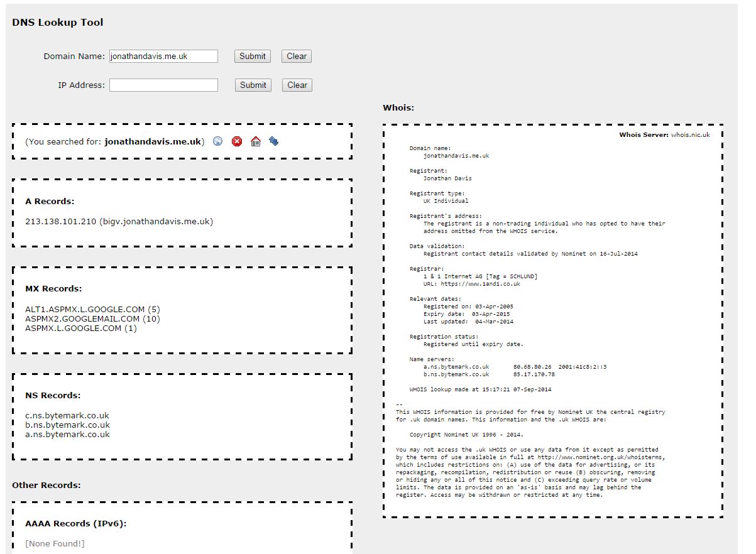
Task: Click inside the Domain Name input box
Action: pyautogui.click(x=163, y=56)
